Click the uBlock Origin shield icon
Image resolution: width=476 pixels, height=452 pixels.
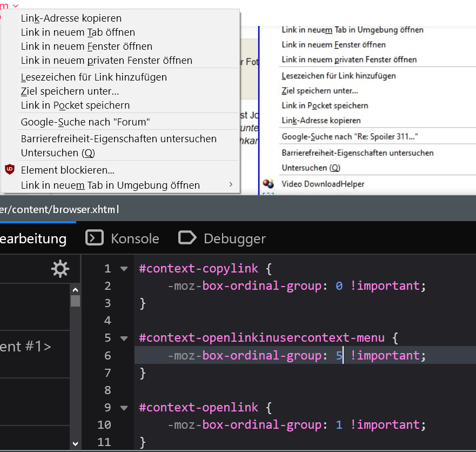pyautogui.click(x=10, y=170)
